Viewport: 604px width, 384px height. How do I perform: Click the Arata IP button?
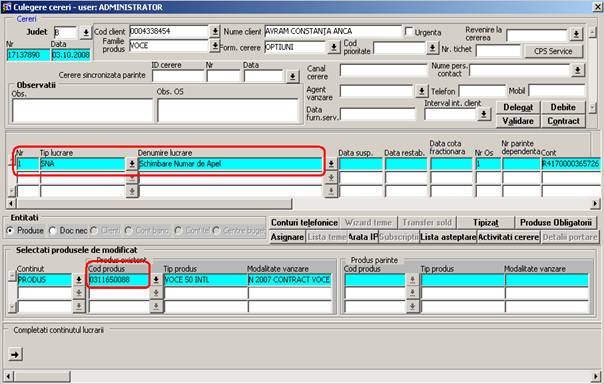pyautogui.click(x=363, y=237)
